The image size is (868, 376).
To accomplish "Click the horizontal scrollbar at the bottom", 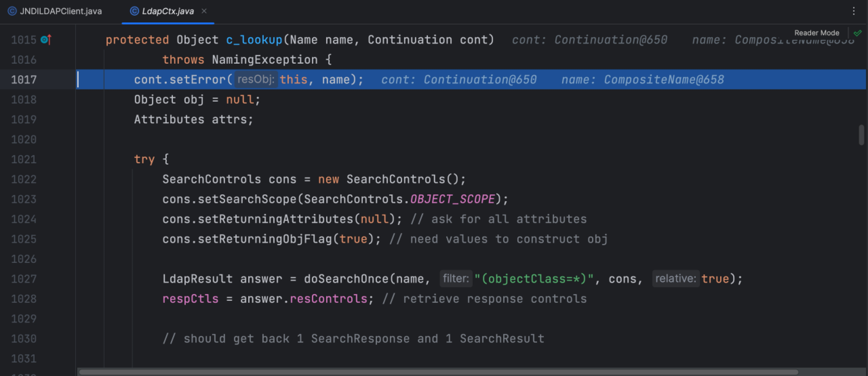I will (x=438, y=372).
